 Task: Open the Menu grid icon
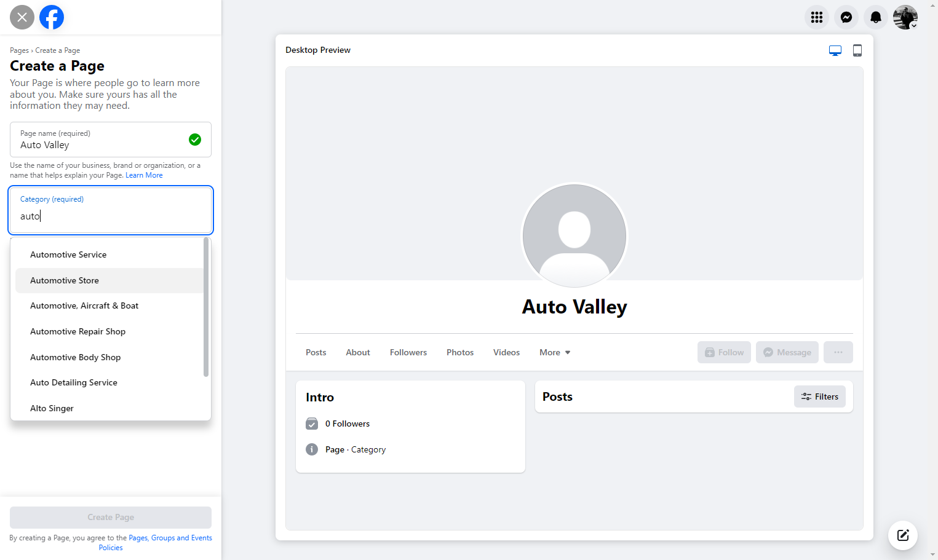pyautogui.click(x=817, y=17)
